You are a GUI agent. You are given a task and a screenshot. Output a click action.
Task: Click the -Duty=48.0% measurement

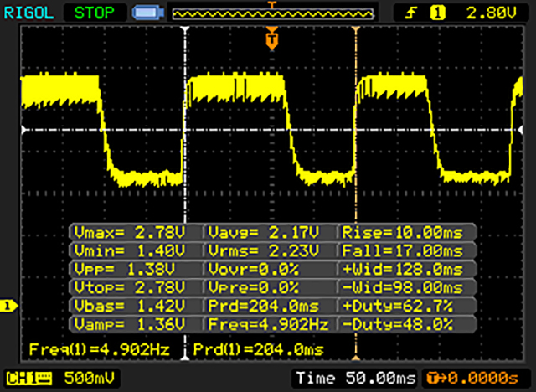pyautogui.click(x=398, y=324)
